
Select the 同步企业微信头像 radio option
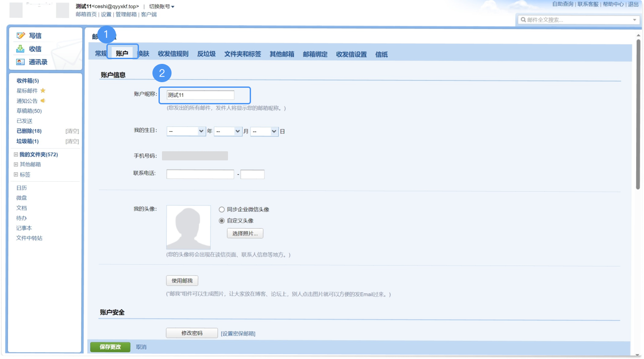[x=221, y=209]
